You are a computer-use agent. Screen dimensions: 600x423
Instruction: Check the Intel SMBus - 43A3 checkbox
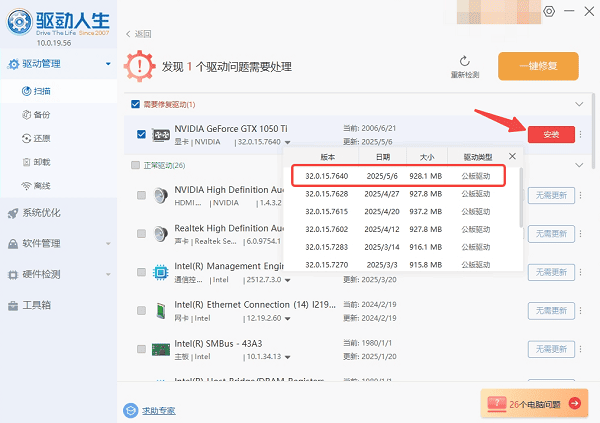click(142, 349)
